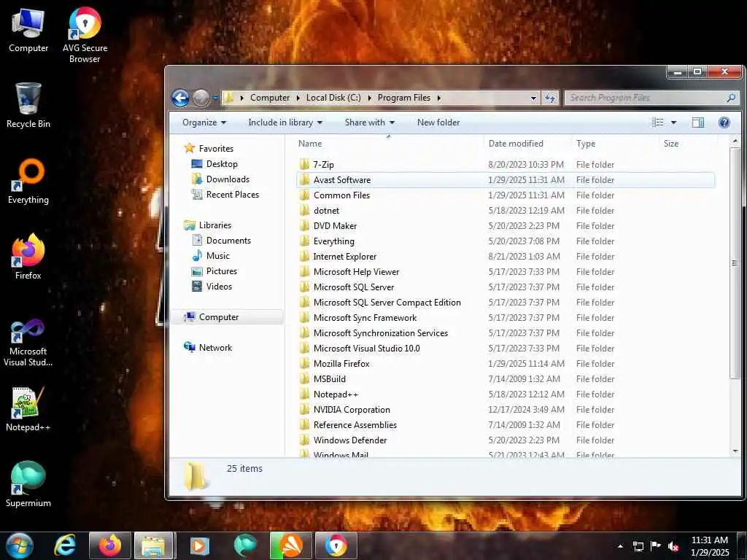Click the Explorer Forward arrow button

(201, 98)
